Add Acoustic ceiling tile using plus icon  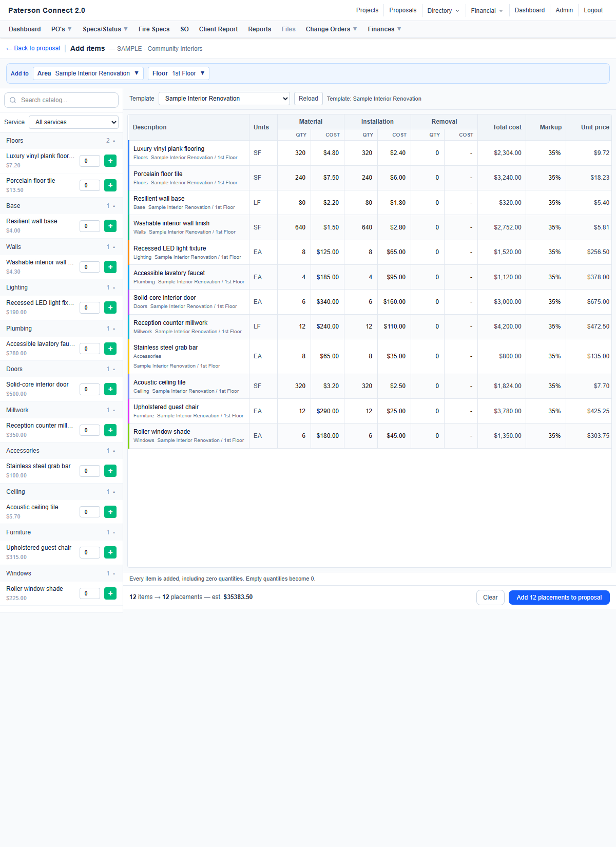click(110, 512)
